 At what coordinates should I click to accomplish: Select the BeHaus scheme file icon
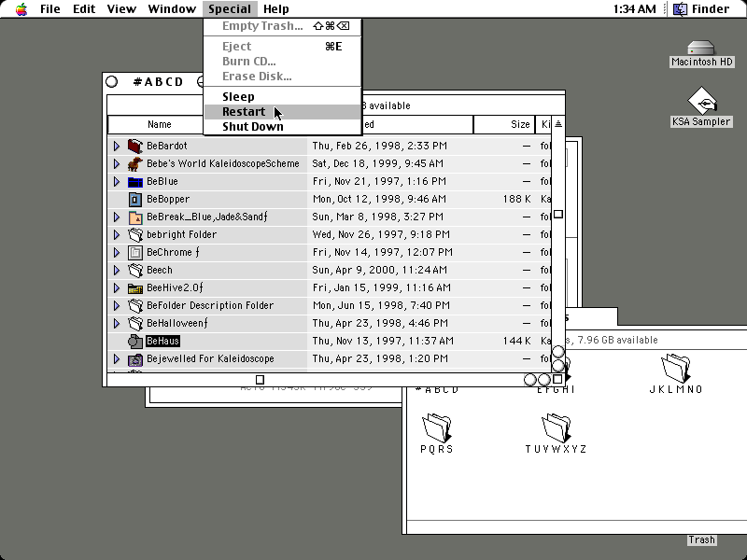(135, 341)
